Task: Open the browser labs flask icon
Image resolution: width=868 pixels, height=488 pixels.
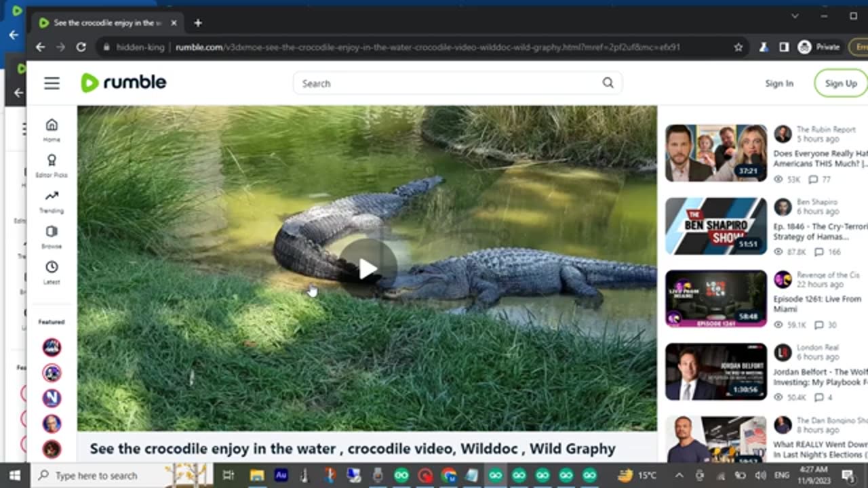Action: (x=764, y=47)
